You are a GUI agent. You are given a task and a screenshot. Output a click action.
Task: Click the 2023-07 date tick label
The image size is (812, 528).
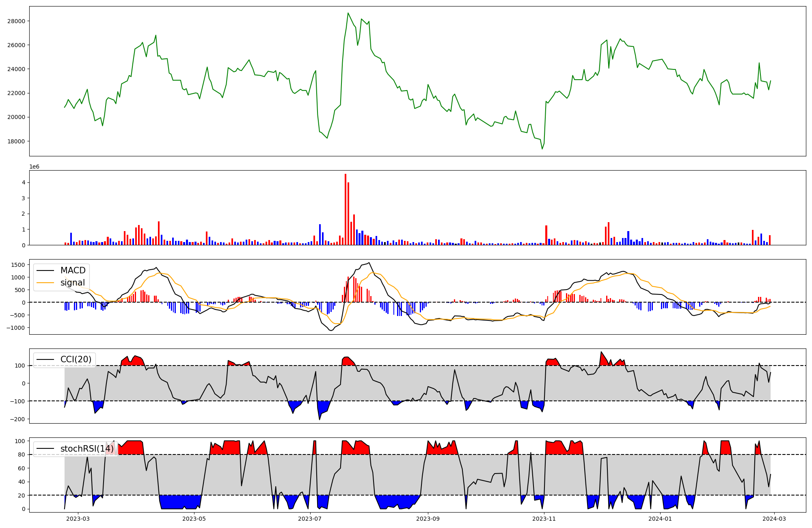pyautogui.click(x=310, y=519)
